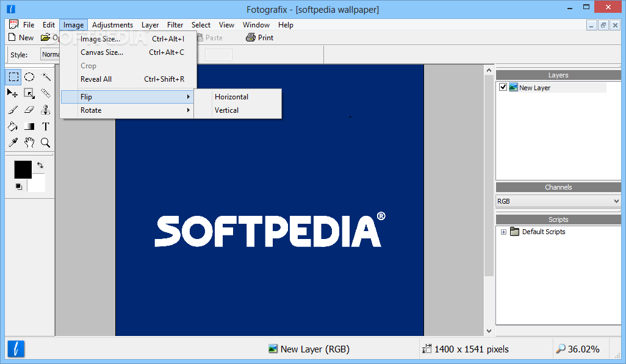Toggle New Layer visibility checkbox
Image resolution: width=626 pixels, height=364 pixels.
[503, 87]
